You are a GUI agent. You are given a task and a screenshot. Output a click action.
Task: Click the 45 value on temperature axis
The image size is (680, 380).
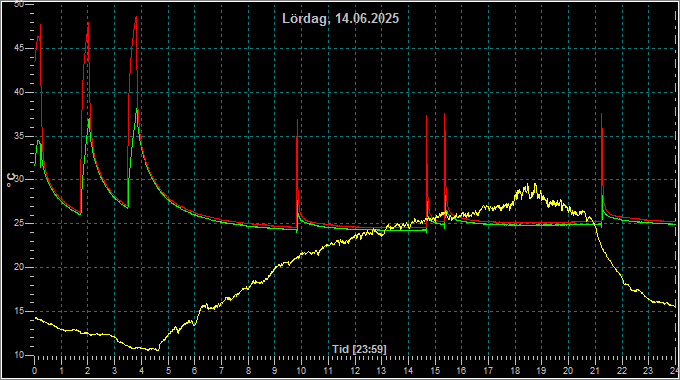[x=19, y=48]
